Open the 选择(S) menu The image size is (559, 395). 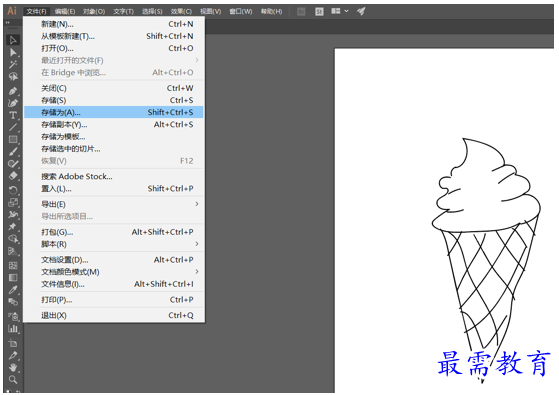pyautogui.click(x=152, y=11)
